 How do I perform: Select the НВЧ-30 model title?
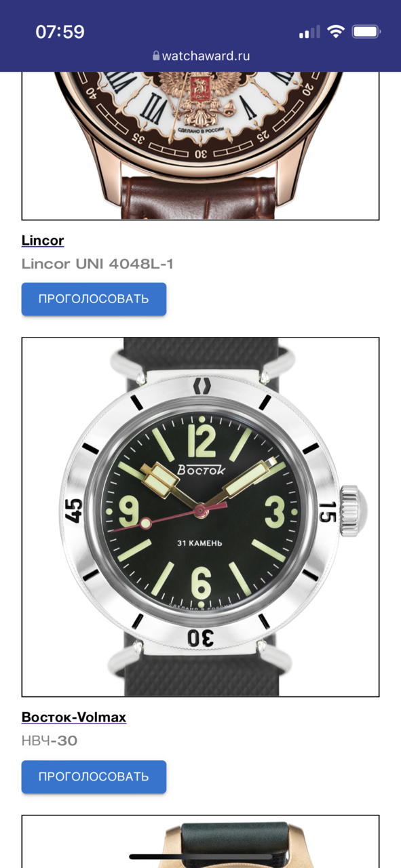tap(50, 741)
